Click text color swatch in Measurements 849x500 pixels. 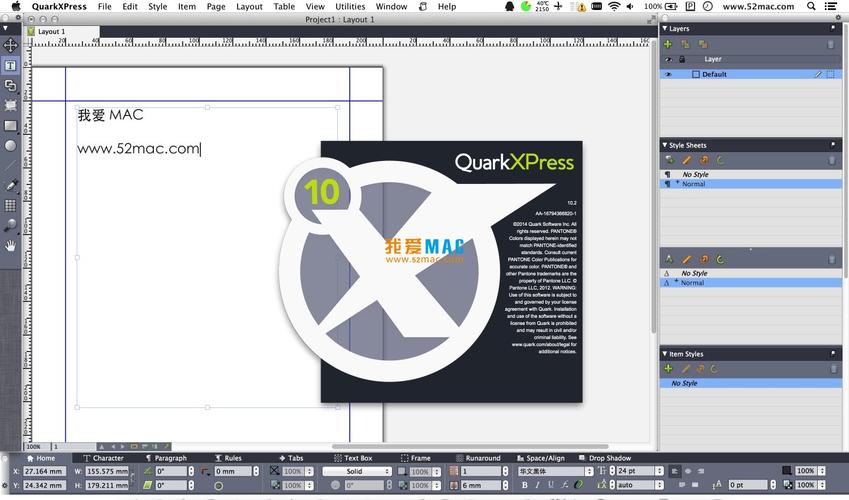point(787,471)
